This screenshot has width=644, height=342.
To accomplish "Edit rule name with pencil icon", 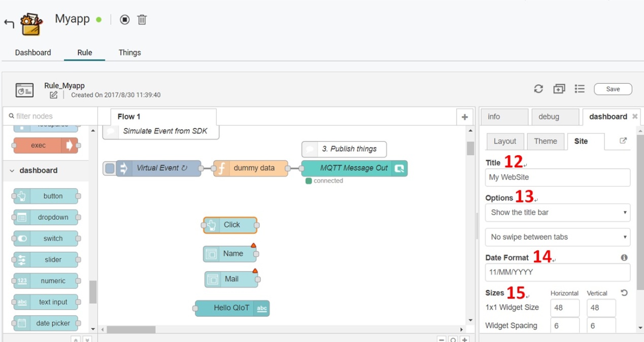I will click(53, 95).
